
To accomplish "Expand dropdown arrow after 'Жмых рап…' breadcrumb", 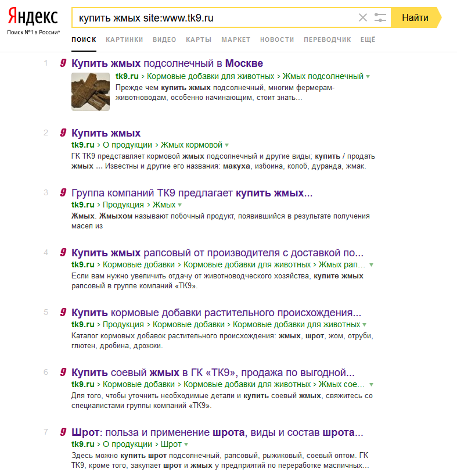I will click(x=371, y=265).
